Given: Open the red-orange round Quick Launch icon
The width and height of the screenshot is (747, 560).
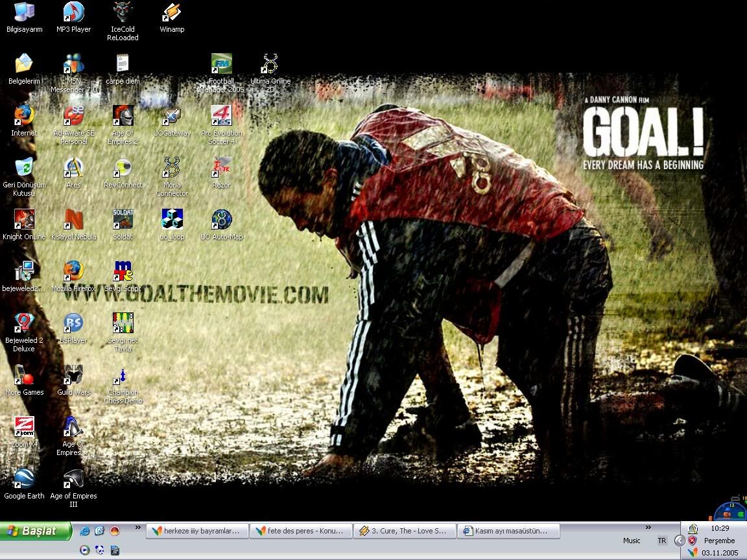Looking at the screenshot, I should point(114,530).
